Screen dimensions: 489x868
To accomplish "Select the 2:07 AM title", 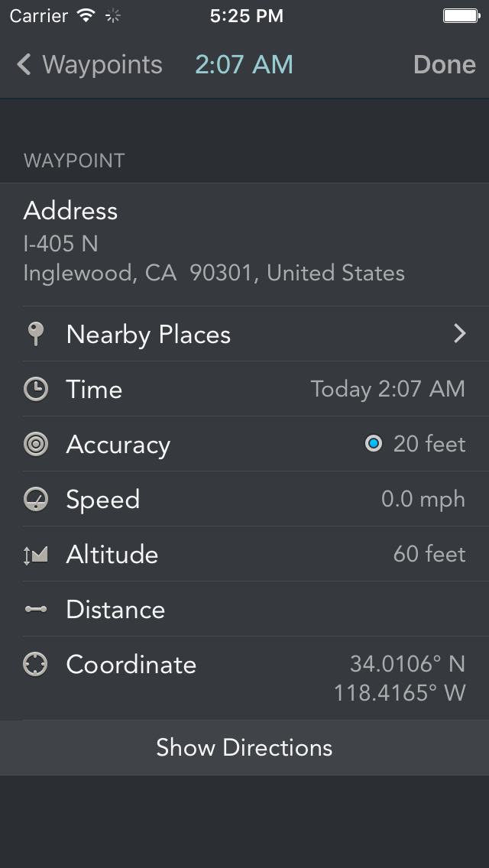I will pyautogui.click(x=244, y=65).
